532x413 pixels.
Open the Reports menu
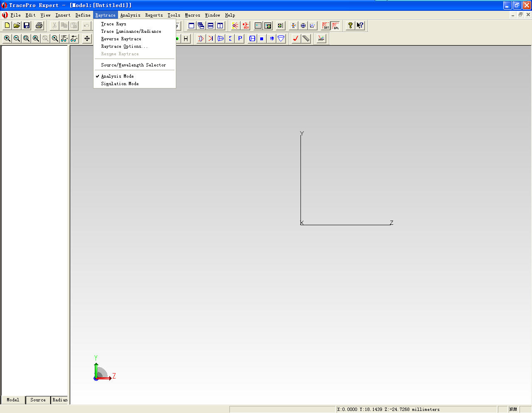[154, 15]
